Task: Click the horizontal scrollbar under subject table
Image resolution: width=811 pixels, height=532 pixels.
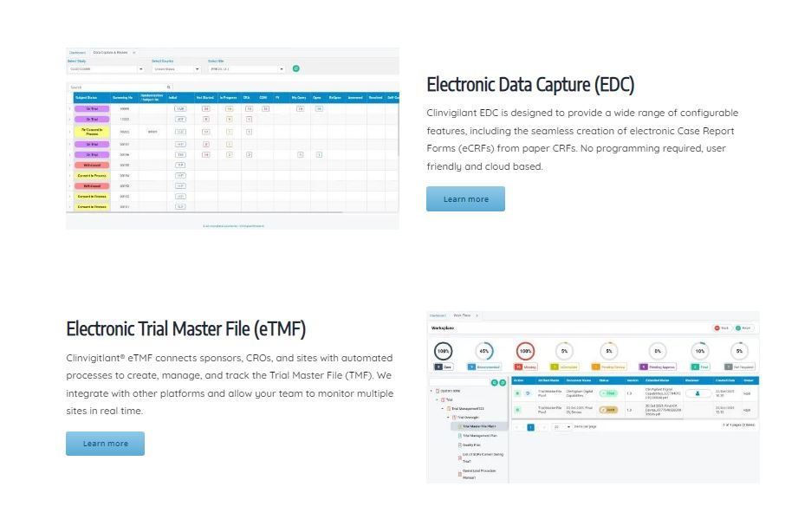Action: coord(204,212)
